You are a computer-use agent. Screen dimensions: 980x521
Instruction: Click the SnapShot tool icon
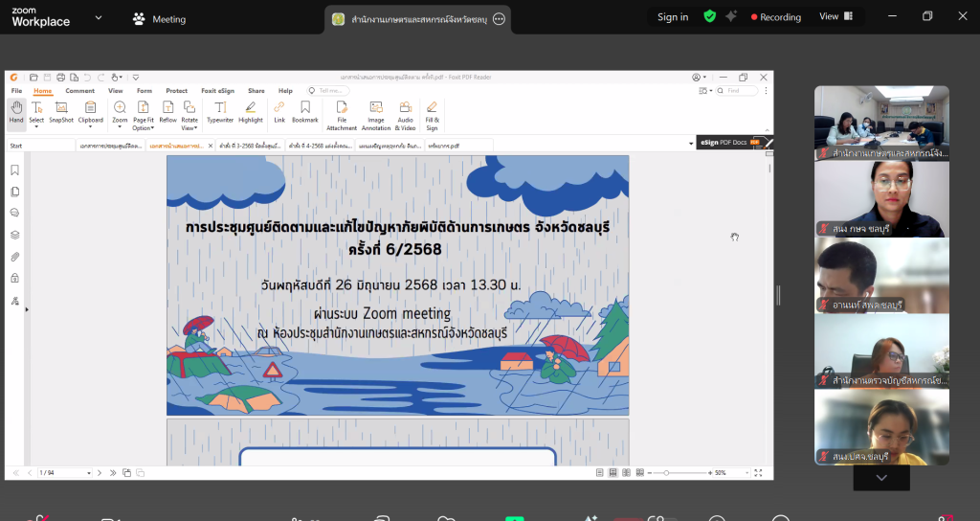click(x=61, y=112)
